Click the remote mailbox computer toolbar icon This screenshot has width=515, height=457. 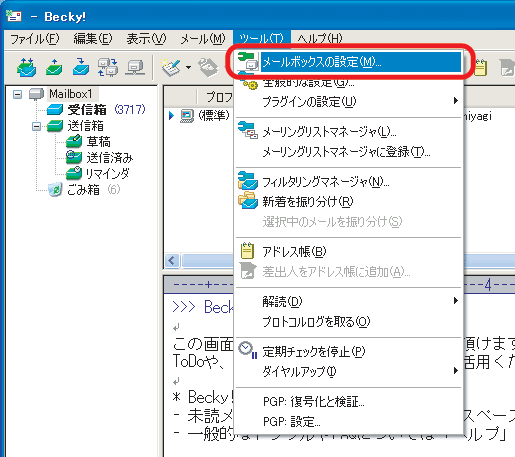135,67
